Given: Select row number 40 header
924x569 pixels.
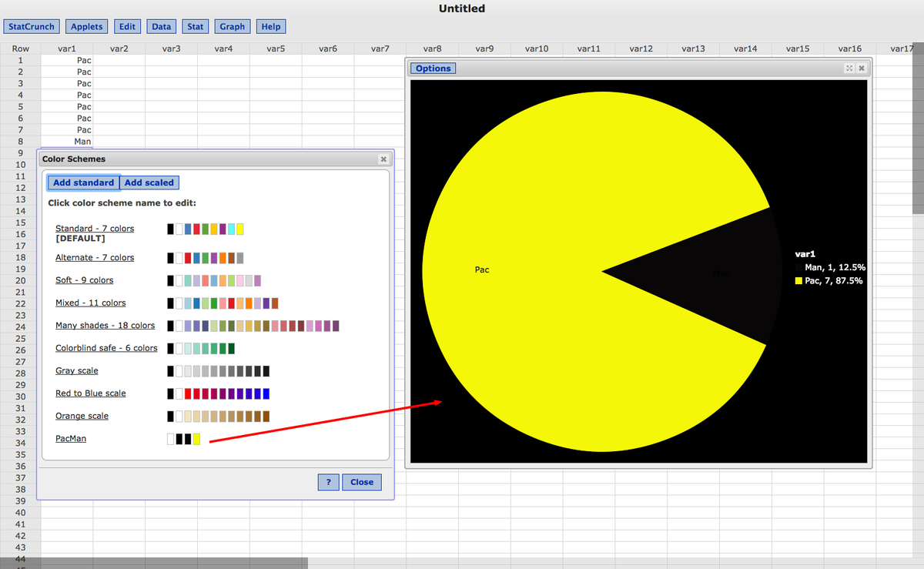Looking at the screenshot, I should (20, 513).
